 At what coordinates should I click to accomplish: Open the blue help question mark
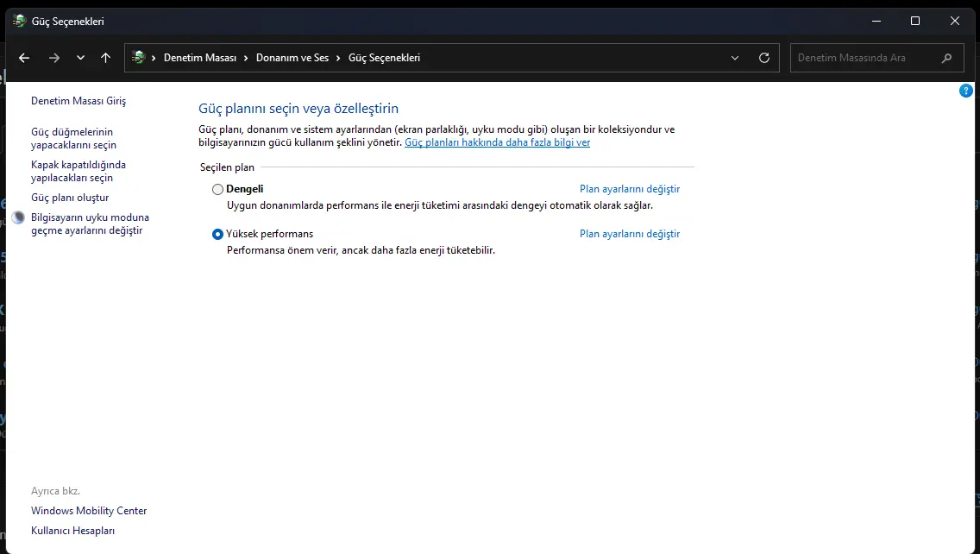point(965,91)
